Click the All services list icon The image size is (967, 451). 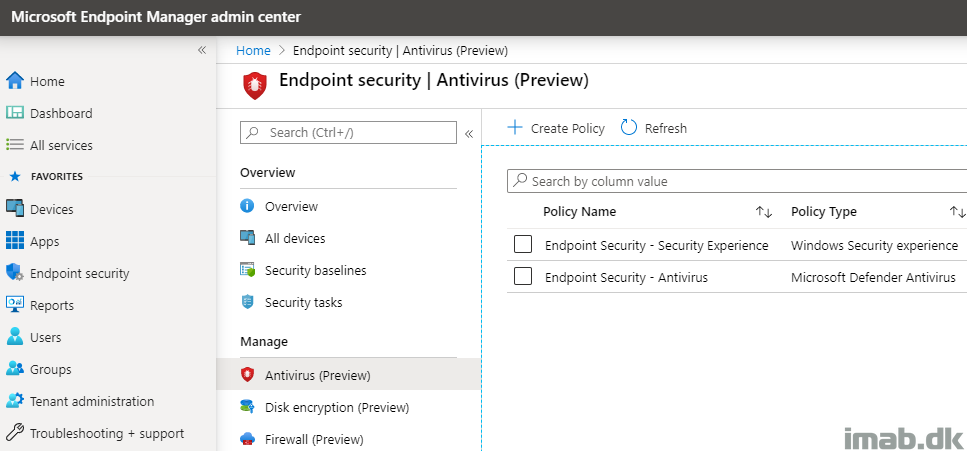pyautogui.click(x=15, y=145)
